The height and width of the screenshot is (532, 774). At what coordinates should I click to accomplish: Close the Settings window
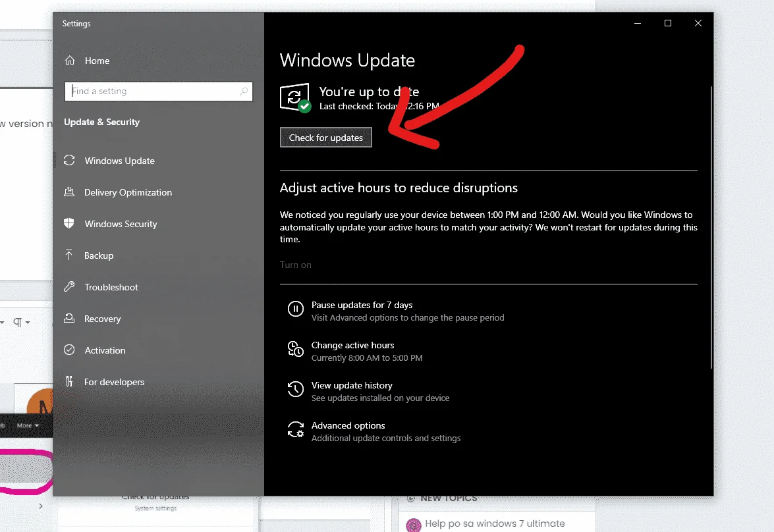[698, 23]
